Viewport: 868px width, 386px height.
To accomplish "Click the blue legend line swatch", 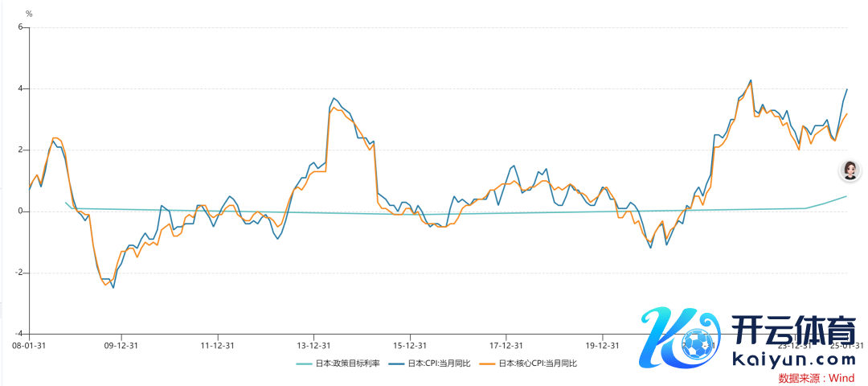I will 396,363.
